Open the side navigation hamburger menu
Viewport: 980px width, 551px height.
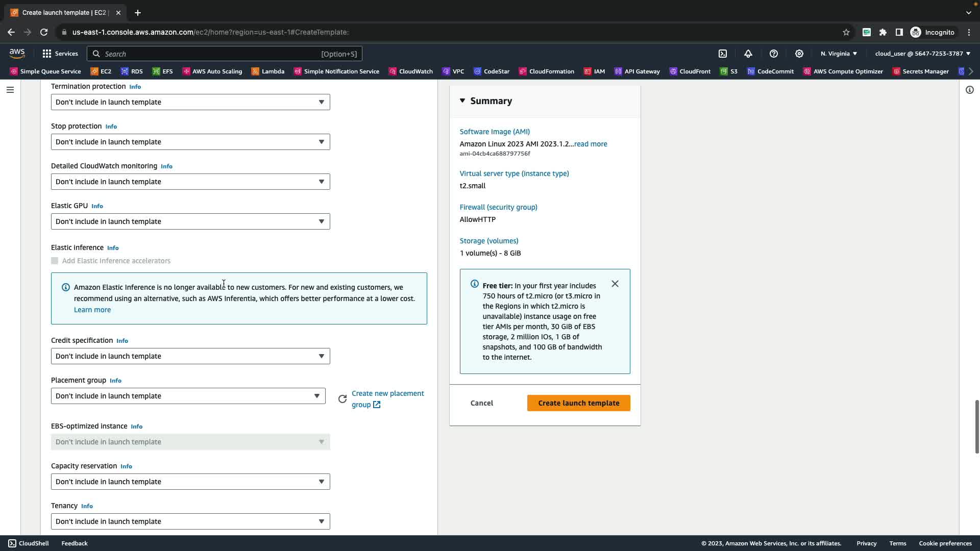click(x=10, y=90)
